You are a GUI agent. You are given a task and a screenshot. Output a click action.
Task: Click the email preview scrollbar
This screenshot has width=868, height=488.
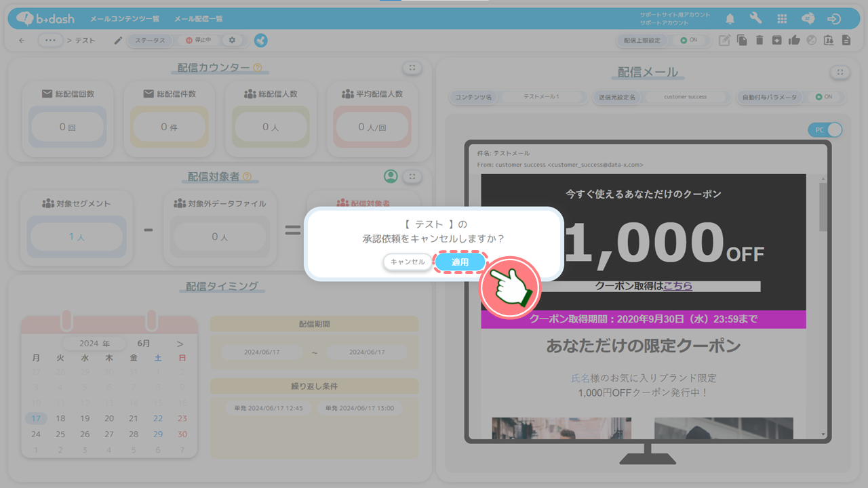[x=823, y=207]
